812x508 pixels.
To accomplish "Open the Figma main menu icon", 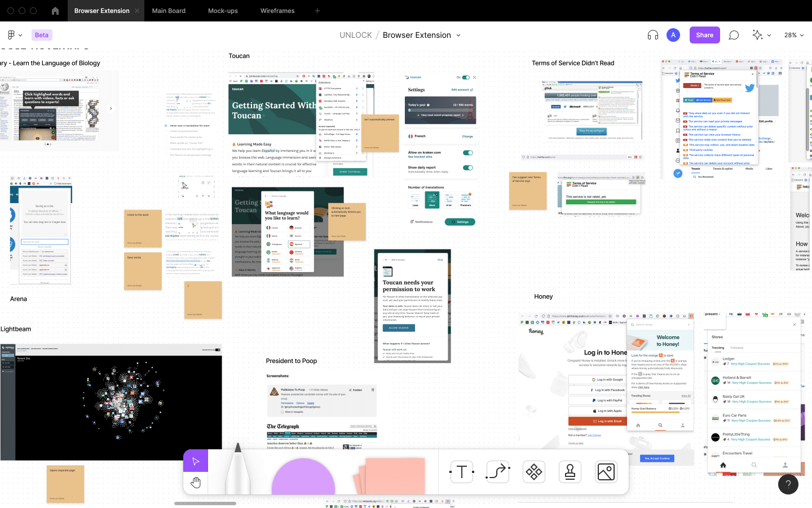I will point(11,35).
